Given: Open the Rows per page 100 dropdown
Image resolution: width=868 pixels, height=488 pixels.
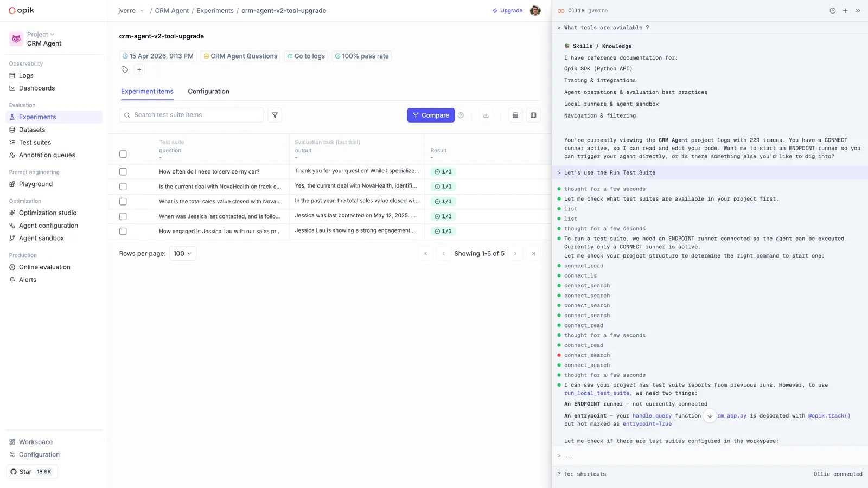Looking at the screenshot, I should tap(183, 253).
